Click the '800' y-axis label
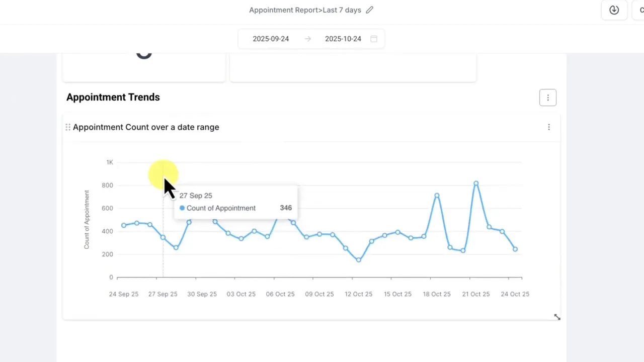 108,186
